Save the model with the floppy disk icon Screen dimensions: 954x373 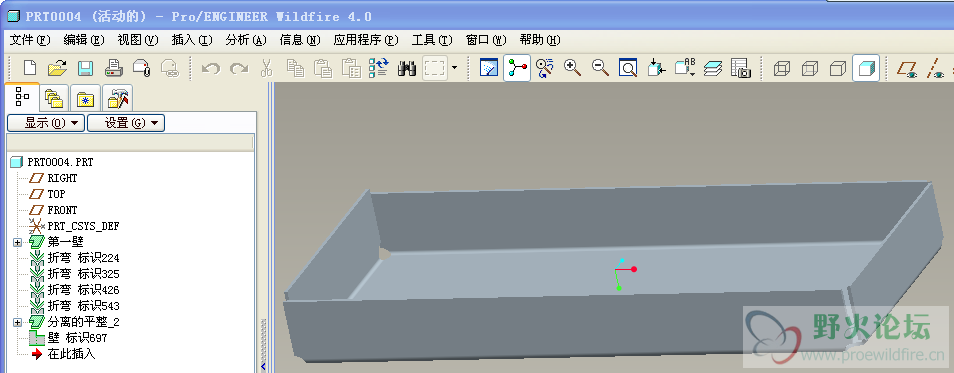click(x=85, y=68)
